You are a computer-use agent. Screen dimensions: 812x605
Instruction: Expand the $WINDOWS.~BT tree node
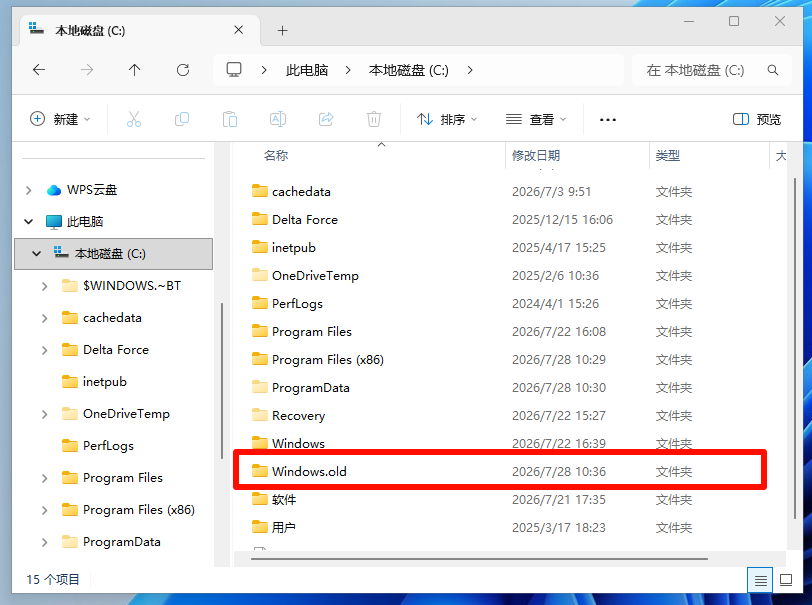pos(45,285)
